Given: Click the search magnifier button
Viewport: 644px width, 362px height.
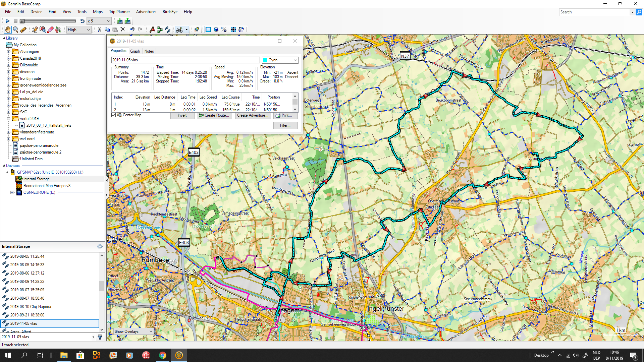Looking at the screenshot, I should point(639,12).
